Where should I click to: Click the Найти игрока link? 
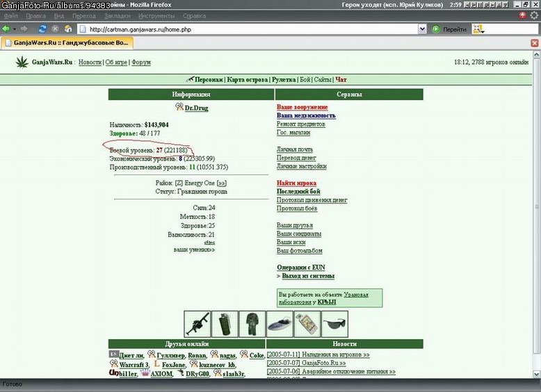coord(296,183)
